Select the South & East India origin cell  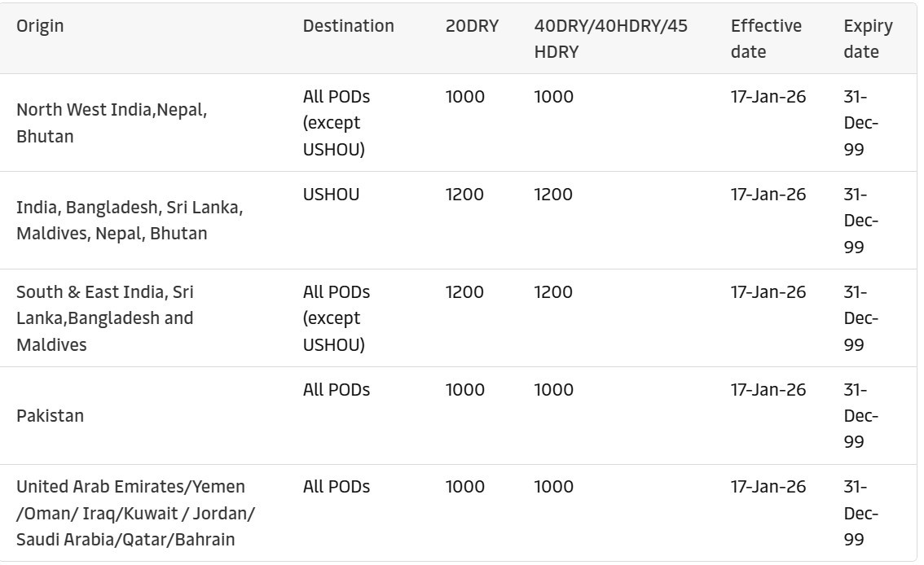pyautogui.click(x=105, y=318)
